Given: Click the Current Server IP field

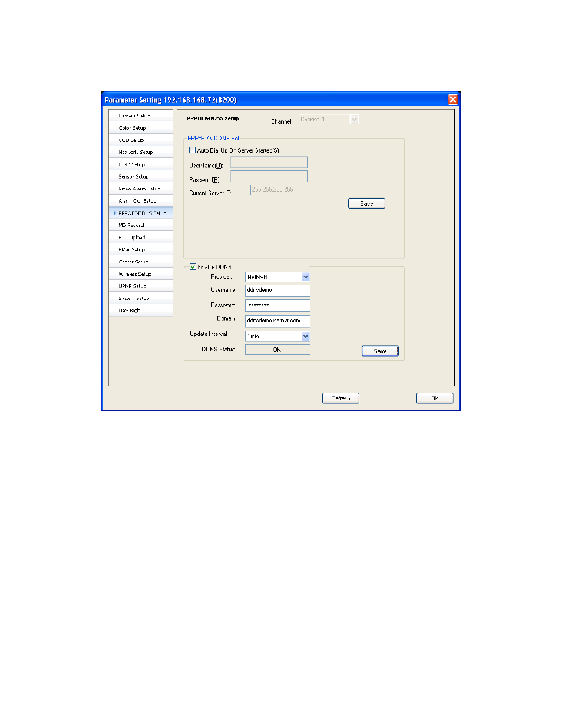Looking at the screenshot, I should (x=282, y=189).
